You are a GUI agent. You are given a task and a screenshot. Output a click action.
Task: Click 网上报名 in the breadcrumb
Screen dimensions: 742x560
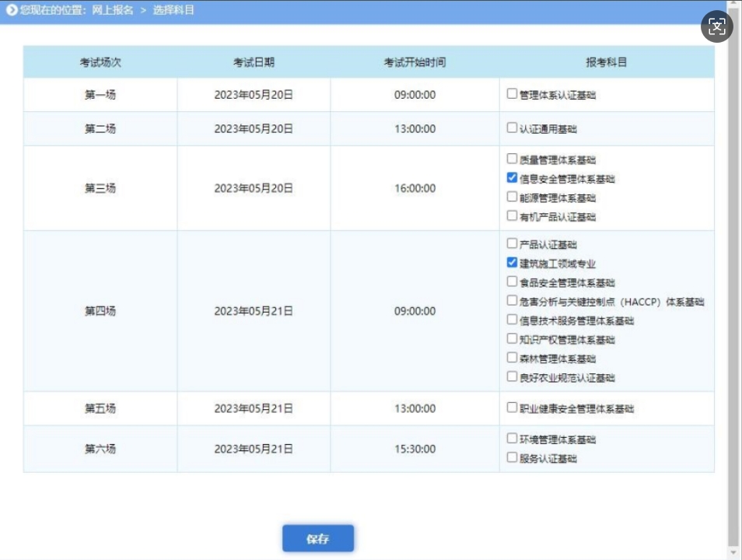click(x=113, y=10)
